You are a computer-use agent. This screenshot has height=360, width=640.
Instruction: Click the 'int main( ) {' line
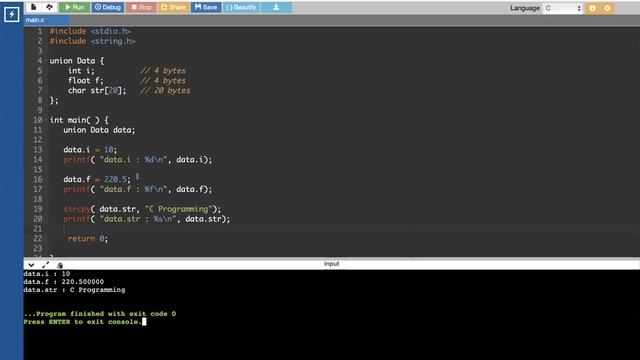(x=79, y=120)
